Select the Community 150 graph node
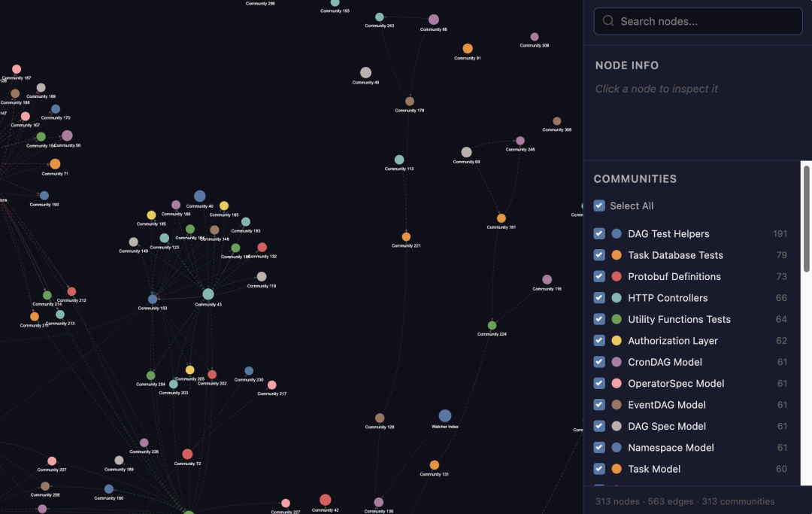This screenshot has width=812, height=514. (x=153, y=299)
